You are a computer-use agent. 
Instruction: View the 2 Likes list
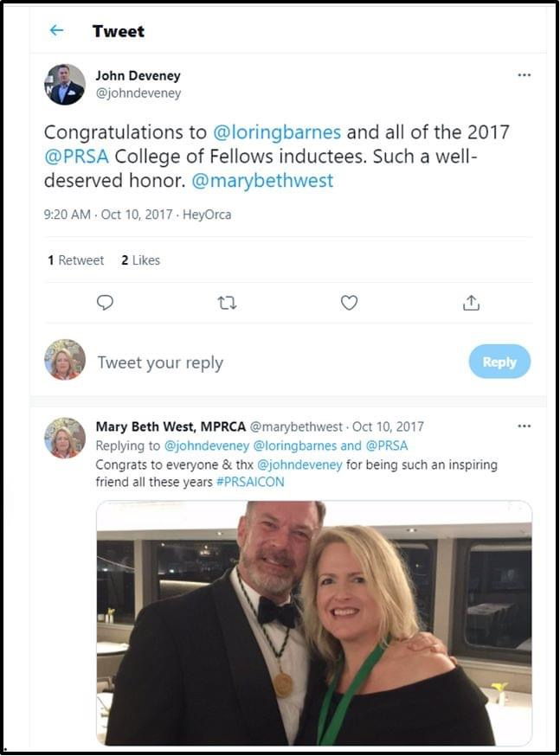coord(140,260)
